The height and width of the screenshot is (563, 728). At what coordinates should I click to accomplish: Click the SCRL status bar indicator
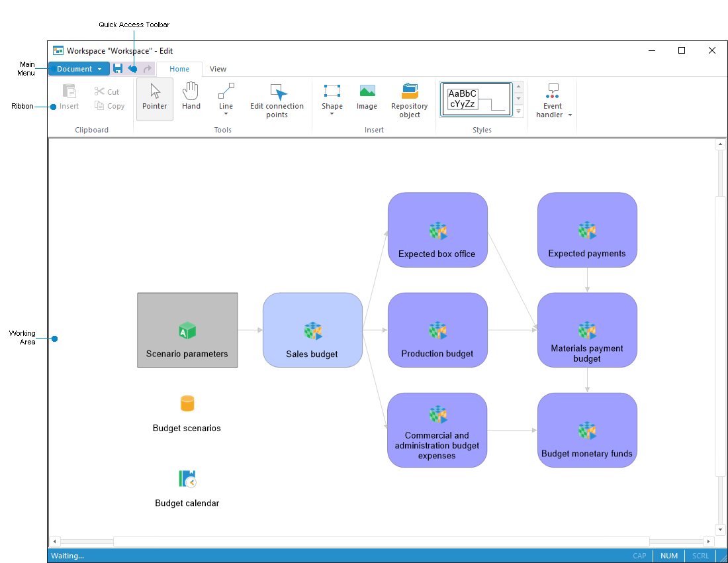pyautogui.click(x=700, y=556)
